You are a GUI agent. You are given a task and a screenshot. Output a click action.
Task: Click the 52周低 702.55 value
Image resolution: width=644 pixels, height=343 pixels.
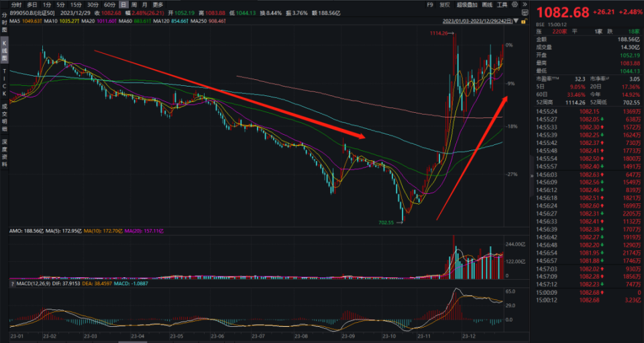click(631, 103)
